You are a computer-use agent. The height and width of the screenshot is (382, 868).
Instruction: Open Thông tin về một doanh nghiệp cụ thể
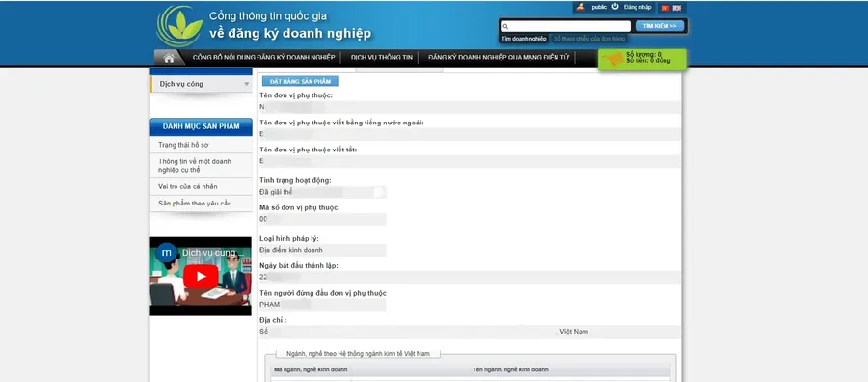pyautogui.click(x=194, y=166)
